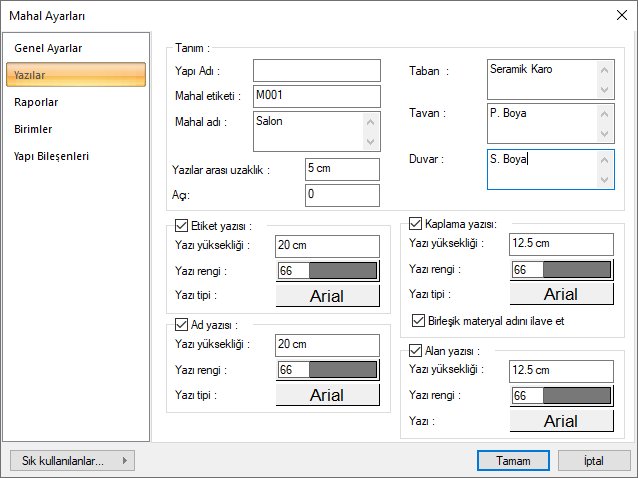Open the Sık kullanılanlar dropdown
This screenshot has width=638, height=478.
[71, 460]
